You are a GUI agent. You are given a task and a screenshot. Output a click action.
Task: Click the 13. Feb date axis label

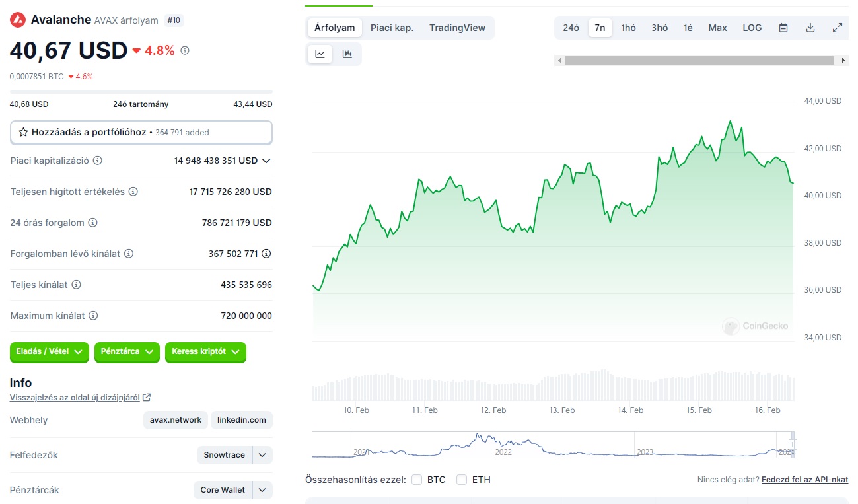[x=562, y=410]
